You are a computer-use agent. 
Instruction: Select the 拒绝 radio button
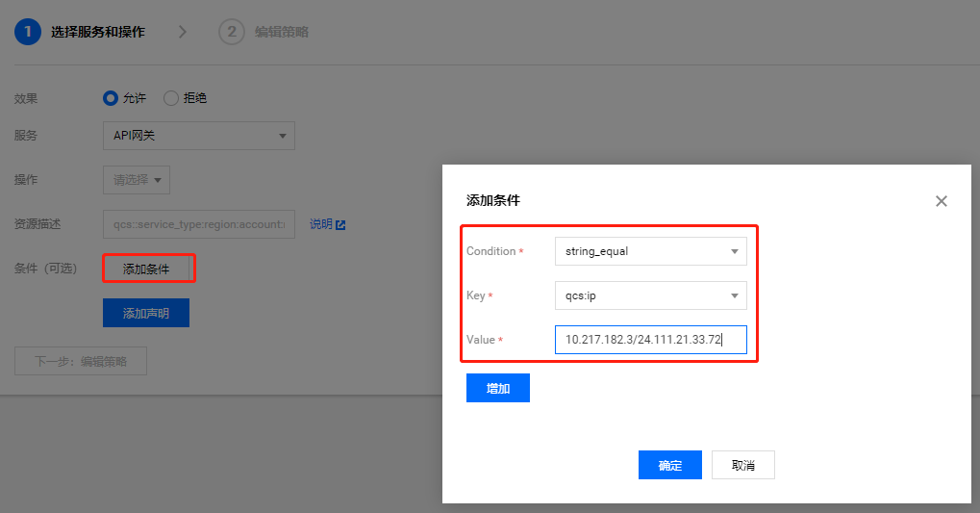coord(171,97)
